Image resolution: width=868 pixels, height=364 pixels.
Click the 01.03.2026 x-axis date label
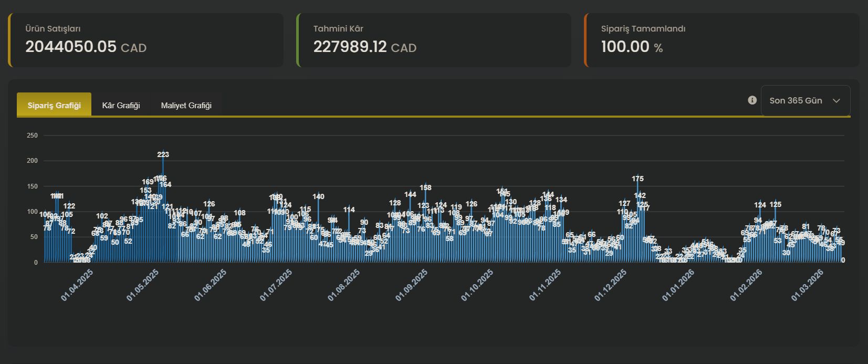coord(808,285)
